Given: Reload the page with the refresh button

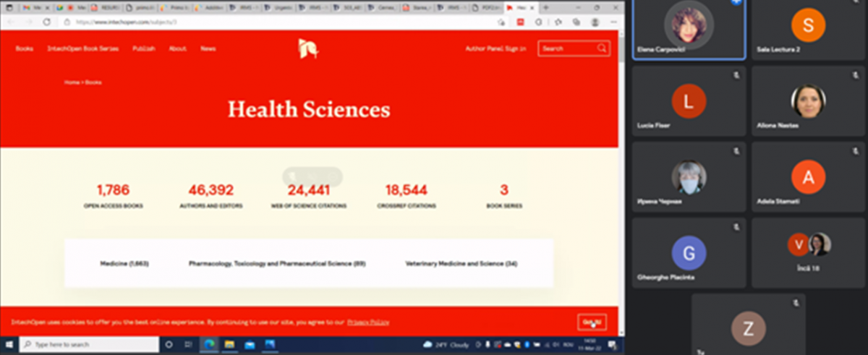Looking at the screenshot, I should (x=48, y=22).
